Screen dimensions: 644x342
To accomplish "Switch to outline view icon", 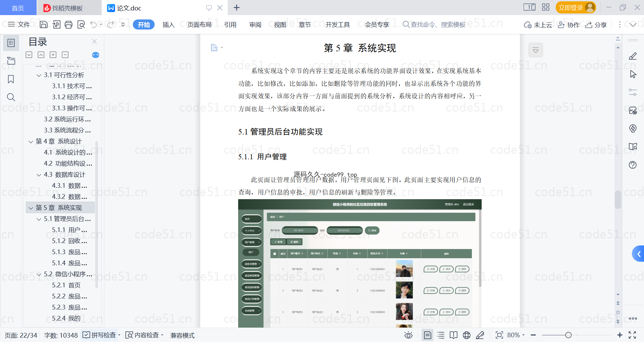I will (x=441, y=335).
